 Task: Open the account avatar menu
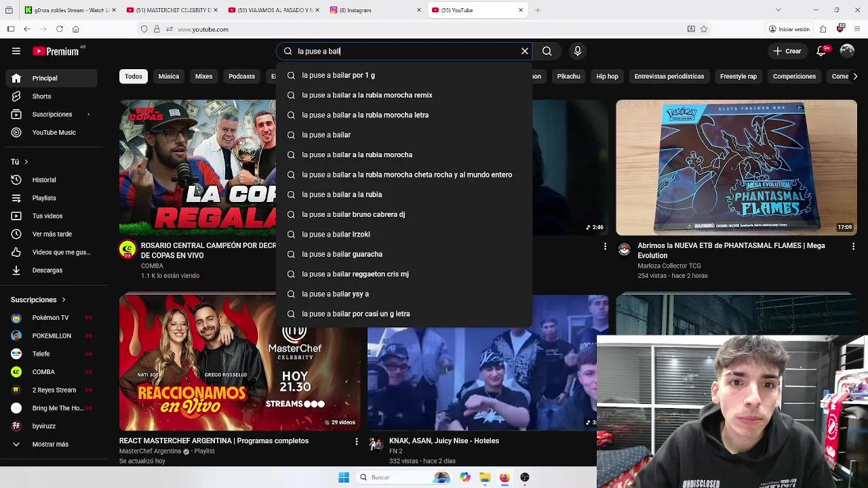(x=847, y=51)
